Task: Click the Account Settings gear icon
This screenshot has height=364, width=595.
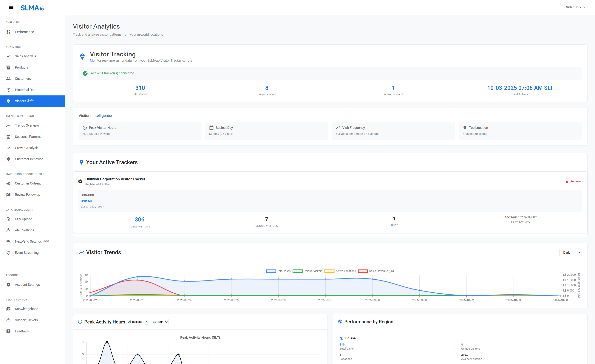Action: pos(8,285)
